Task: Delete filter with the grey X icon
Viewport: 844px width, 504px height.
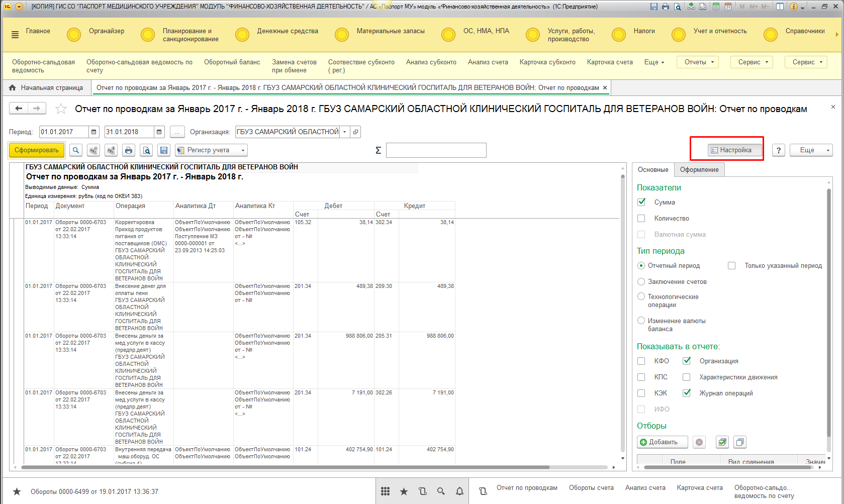Action: (699, 442)
